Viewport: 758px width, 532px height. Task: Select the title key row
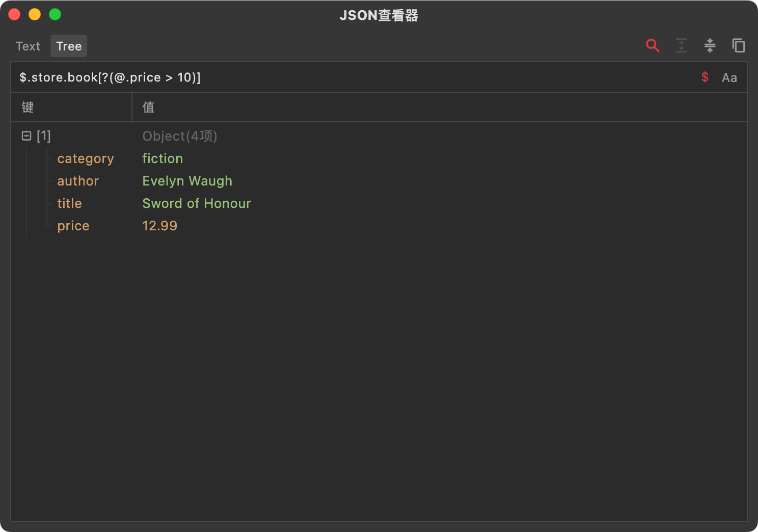(x=69, y=204)
